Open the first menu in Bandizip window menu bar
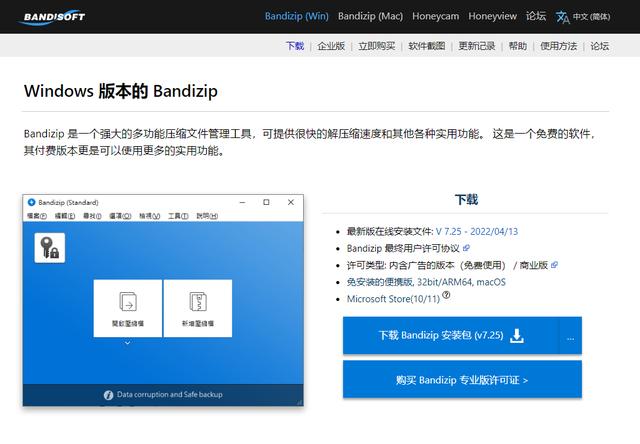The image size is (640, 444). point(37,216)
